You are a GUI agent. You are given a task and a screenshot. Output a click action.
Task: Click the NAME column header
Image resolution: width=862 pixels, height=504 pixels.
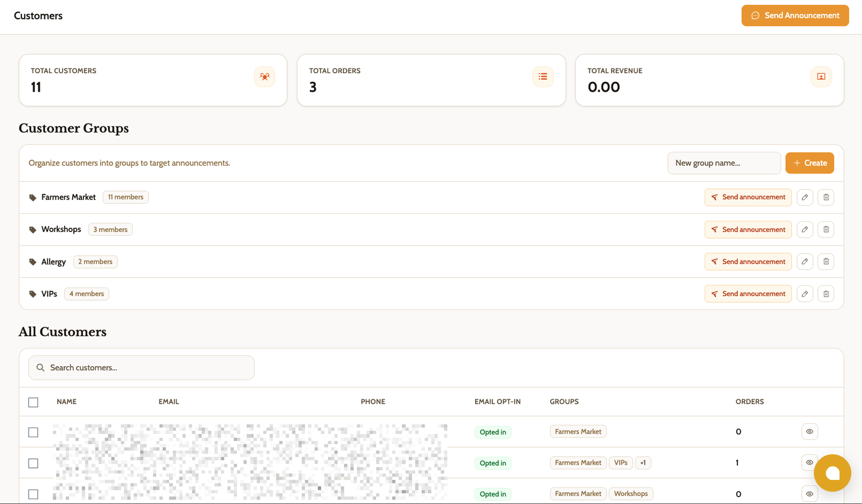point(67,402)
